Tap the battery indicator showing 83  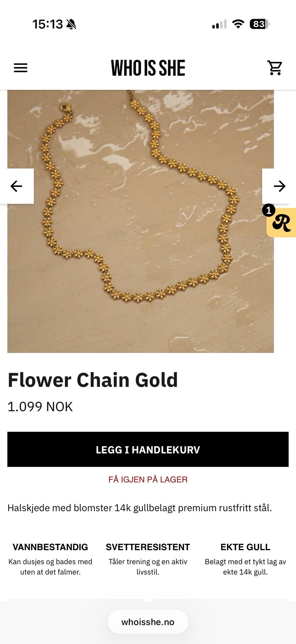260,24
